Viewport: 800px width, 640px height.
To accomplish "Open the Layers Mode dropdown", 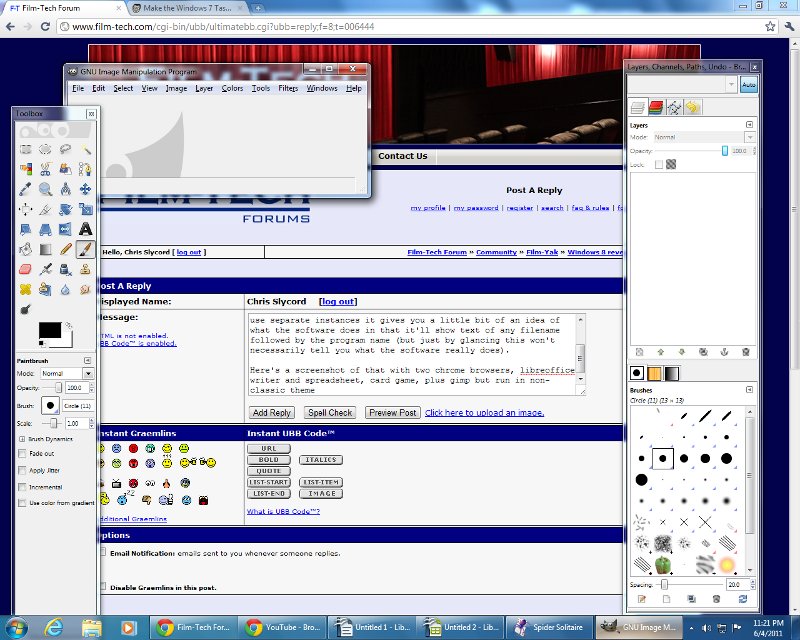I will tap(749, 137).
